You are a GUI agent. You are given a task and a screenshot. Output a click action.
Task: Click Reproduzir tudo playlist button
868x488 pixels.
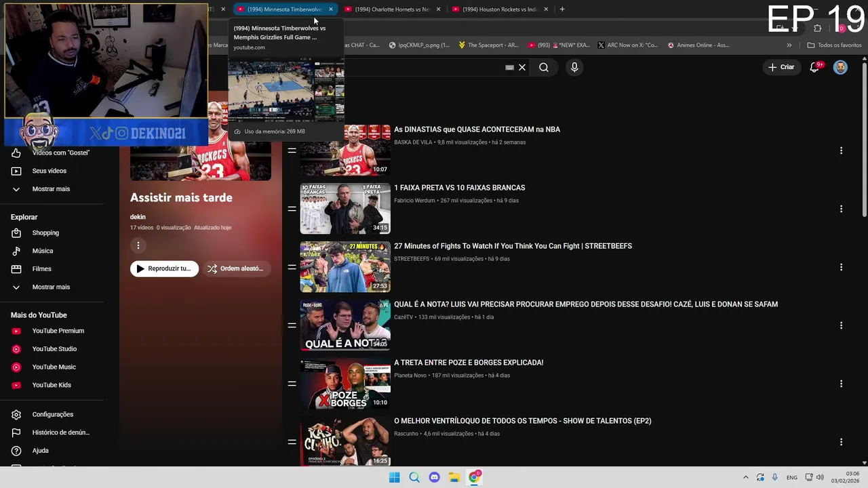click(x=164, y=268)
